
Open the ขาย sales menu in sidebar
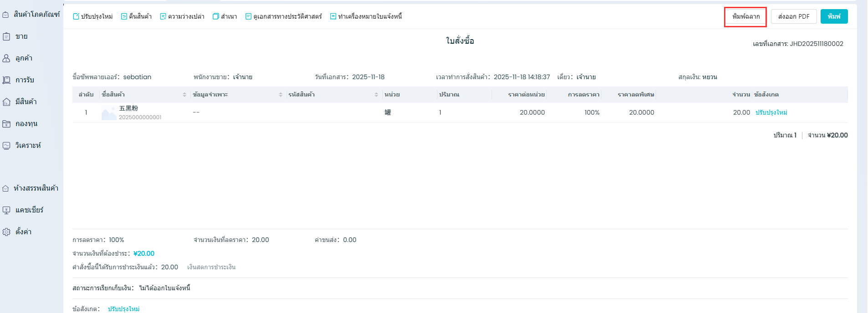coord(21,36)
